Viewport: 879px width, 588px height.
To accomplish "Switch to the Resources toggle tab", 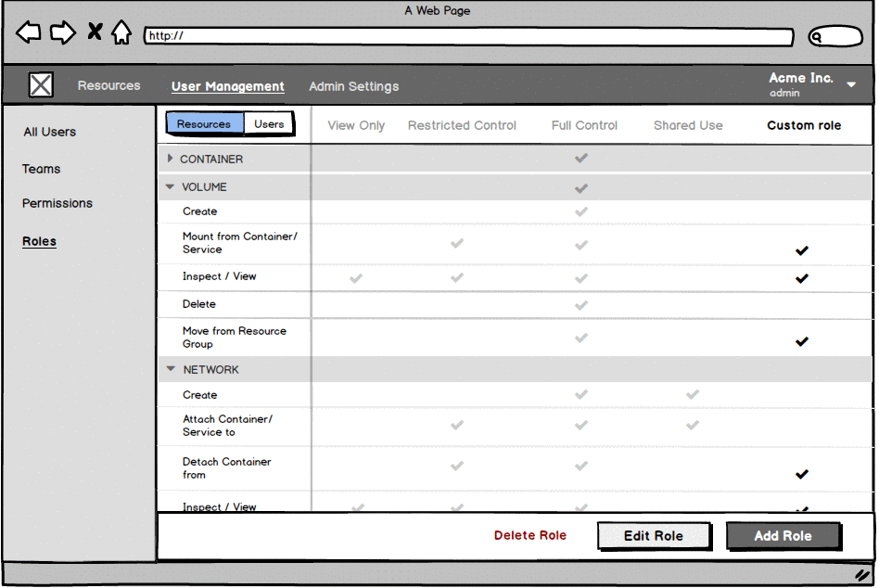I will pos(205,123).
